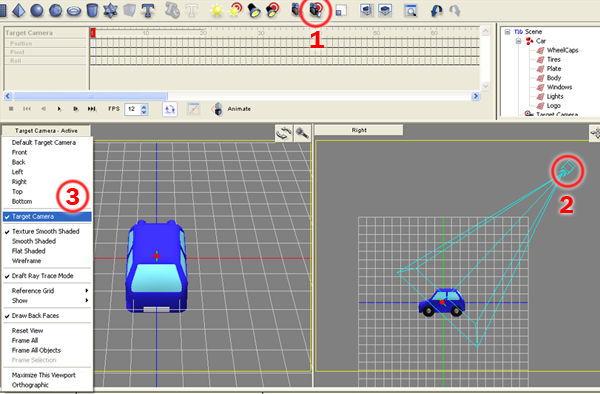The width and height of the screenshot is (600, 394).
Task: Choose Left view from menu
Action: pos(47,172)
